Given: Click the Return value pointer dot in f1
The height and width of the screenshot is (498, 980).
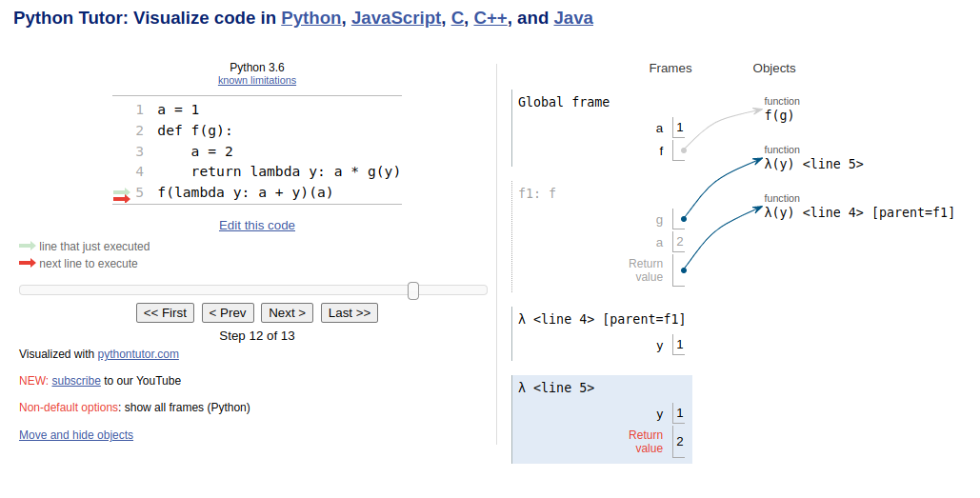Looking at the screenshot, I should point(684,270).
